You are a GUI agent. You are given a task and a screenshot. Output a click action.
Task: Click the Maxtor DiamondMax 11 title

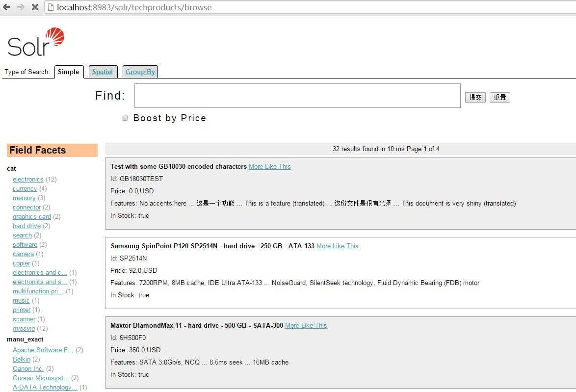(x=197, y=325)
